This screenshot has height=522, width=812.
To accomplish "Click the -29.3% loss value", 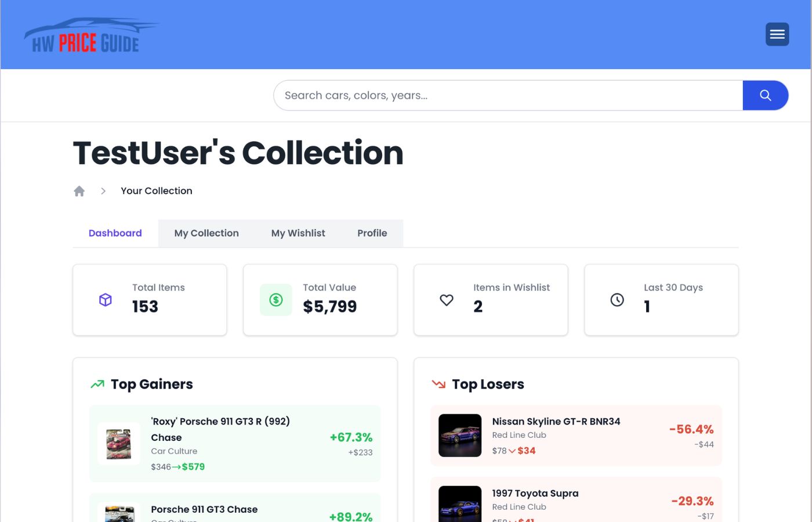I will (693, 501).
